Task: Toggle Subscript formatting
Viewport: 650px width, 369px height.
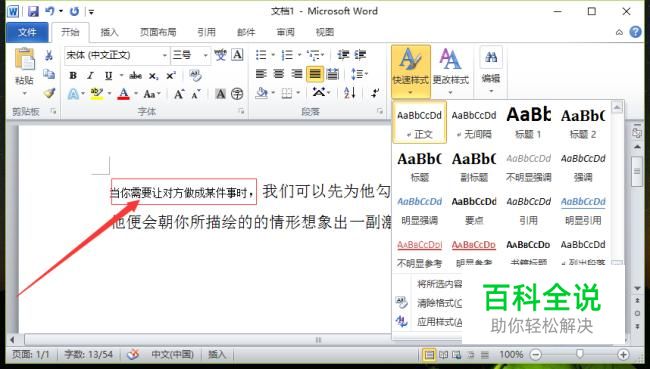Action: (153, 75)
